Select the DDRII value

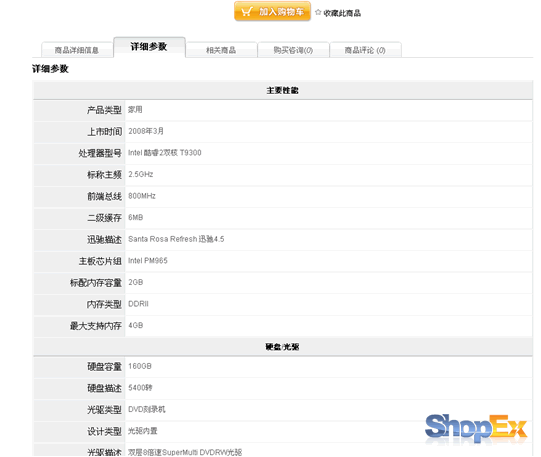pos(138,304)
